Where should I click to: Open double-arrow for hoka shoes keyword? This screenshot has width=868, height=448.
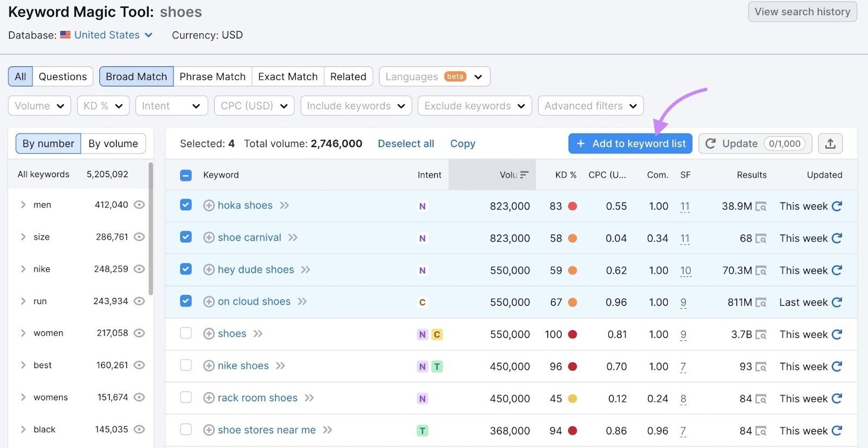tap(284, 206)
